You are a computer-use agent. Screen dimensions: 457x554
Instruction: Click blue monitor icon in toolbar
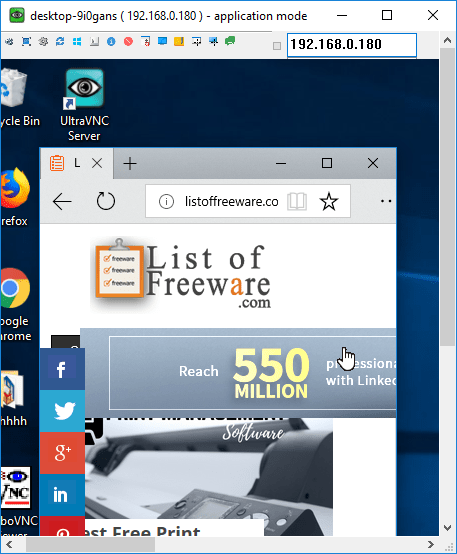coord(162,42)
